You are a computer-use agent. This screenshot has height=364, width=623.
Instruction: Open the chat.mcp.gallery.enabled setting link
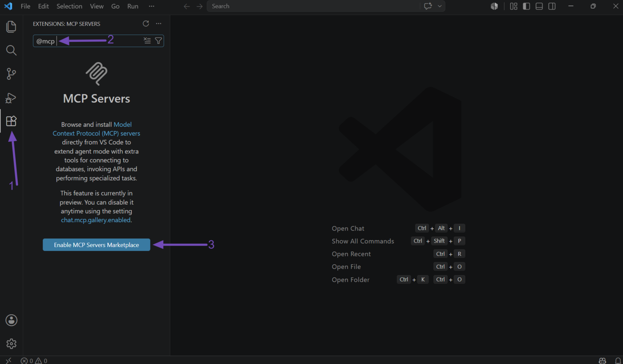click(96, 220)
